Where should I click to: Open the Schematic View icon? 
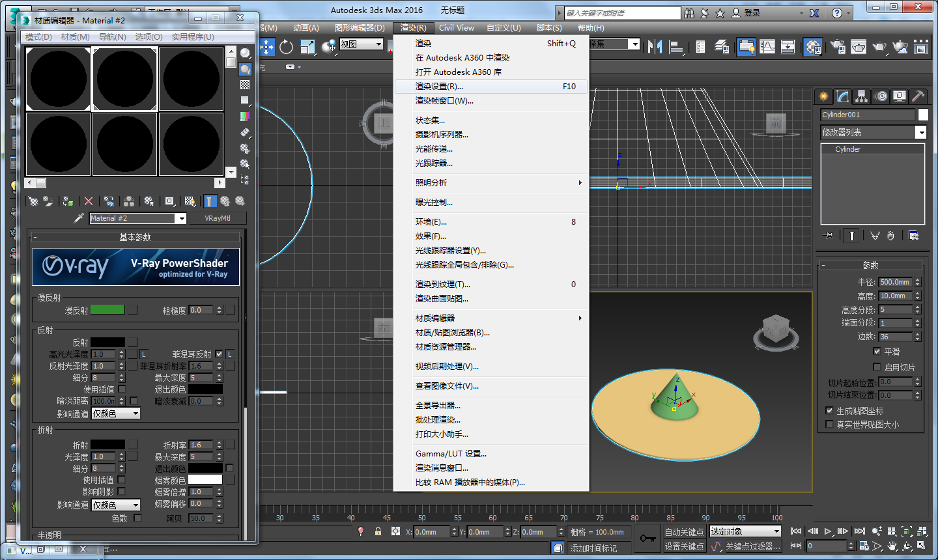click(x=788, y=46)
